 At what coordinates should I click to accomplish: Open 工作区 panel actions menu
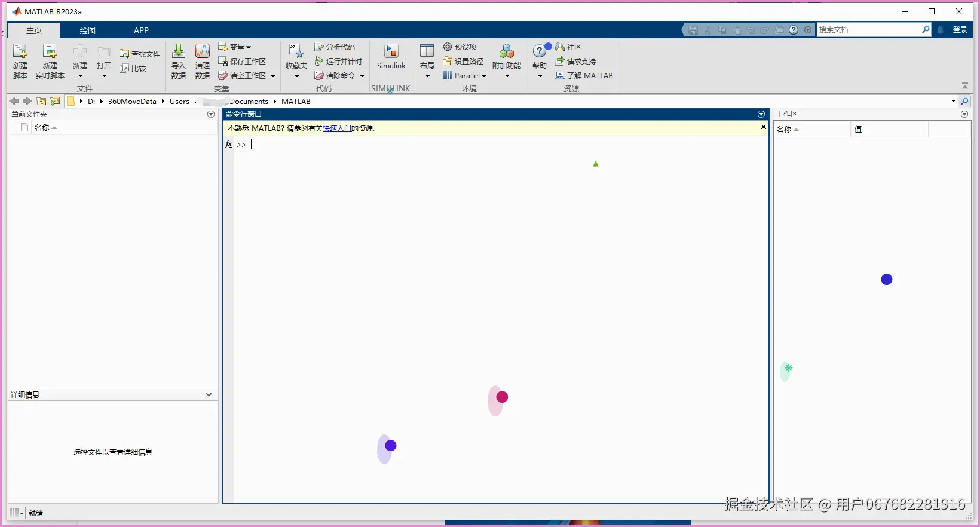[964, 114]
